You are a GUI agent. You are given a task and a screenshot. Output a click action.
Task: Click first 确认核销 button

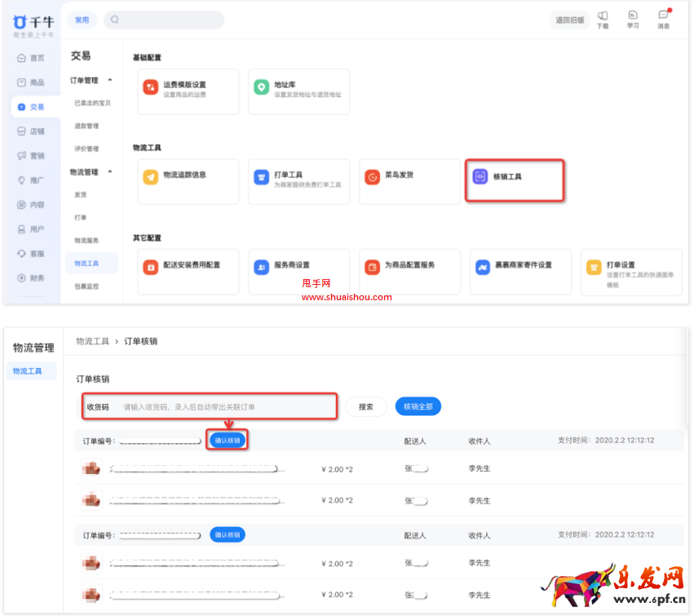(228, 440)
